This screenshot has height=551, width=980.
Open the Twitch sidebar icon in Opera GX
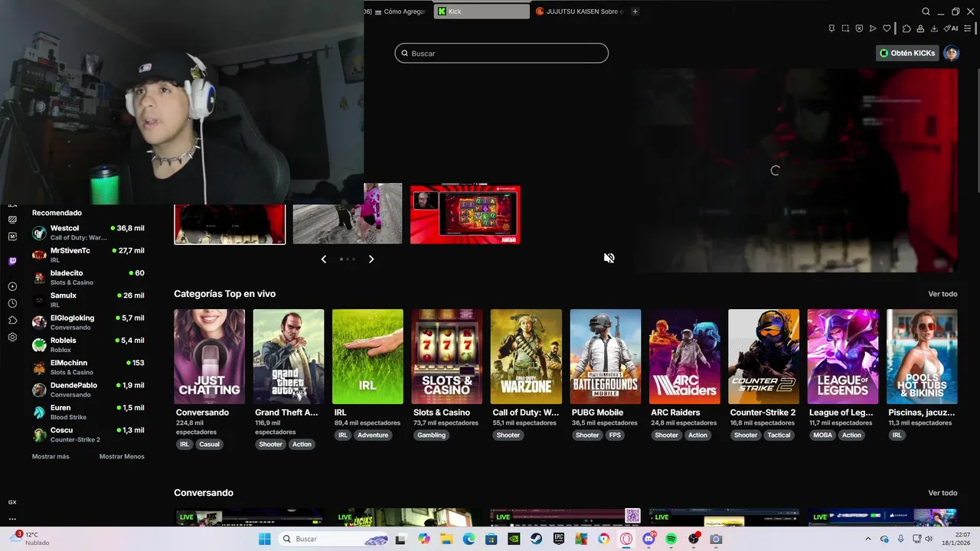tap(12, 261)
